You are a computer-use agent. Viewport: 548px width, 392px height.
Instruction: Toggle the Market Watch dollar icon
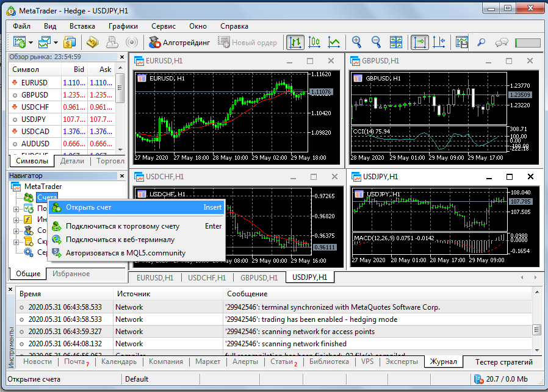pos(70,42)
